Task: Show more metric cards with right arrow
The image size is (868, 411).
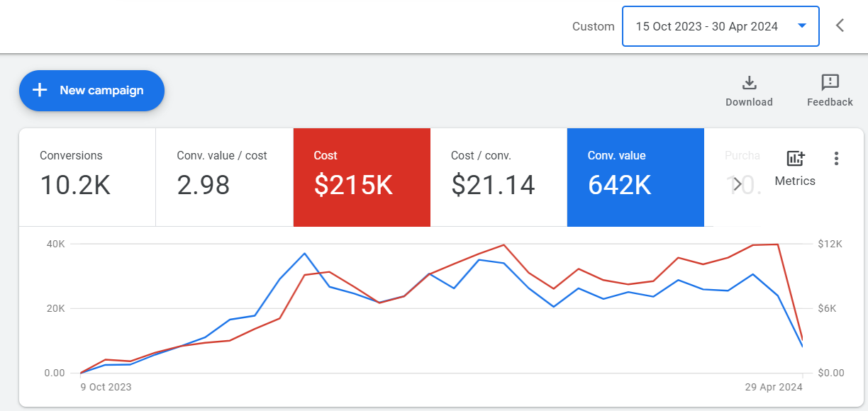Action: pos(738,184)
